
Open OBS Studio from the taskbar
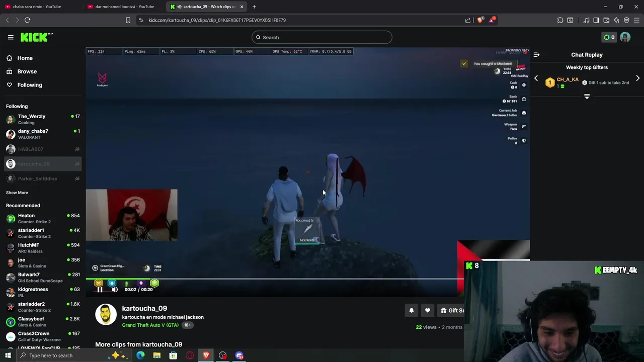pos(223,355)
